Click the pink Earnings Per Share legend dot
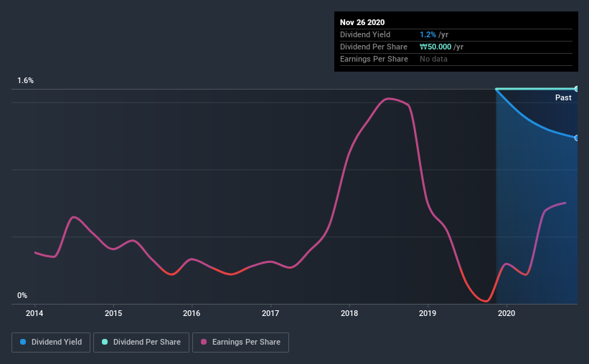 point(204,343)
